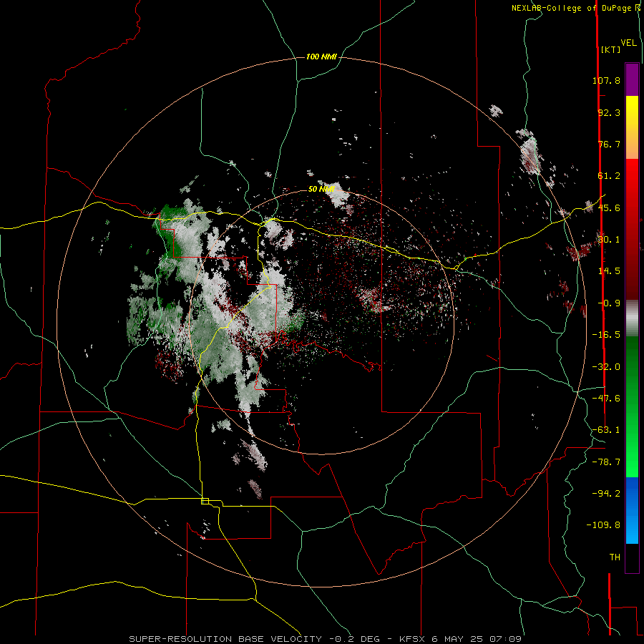Select the -63.1 velocity scale value
644x644 pixels.
606,430
